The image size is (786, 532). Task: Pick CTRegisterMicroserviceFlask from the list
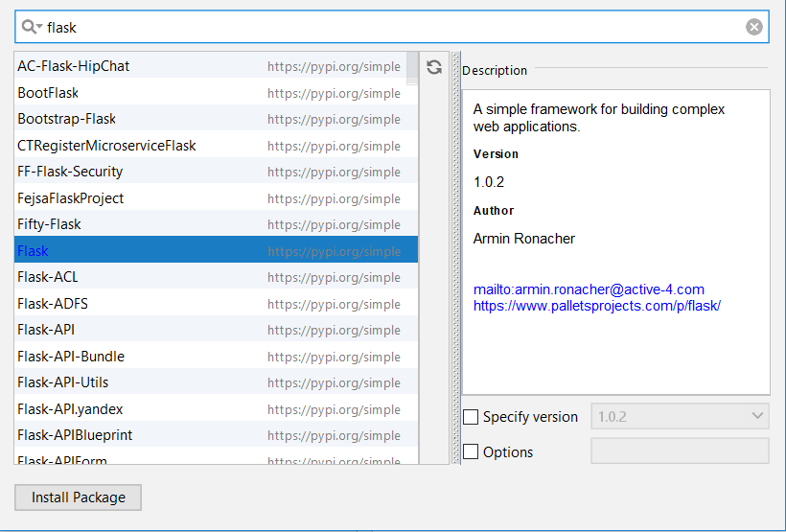pyautogui.click(x=216, y=146)
